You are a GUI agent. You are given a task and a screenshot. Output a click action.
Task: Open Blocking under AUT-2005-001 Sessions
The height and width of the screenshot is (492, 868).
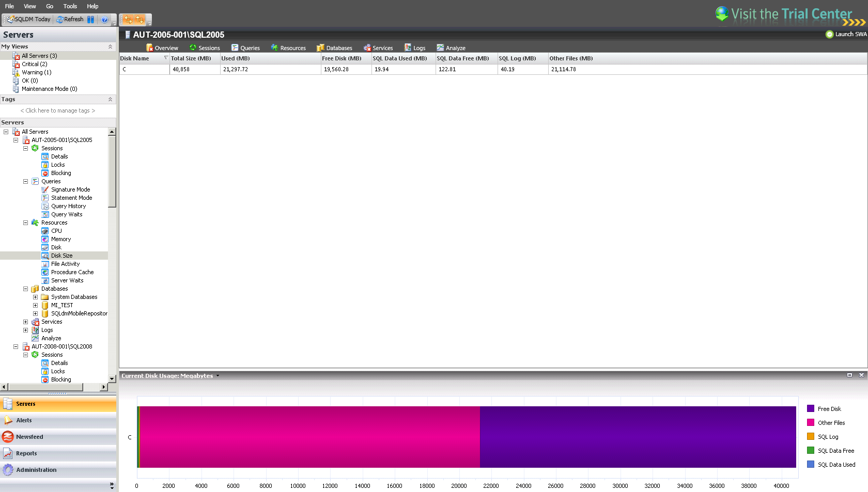(61, 173)
